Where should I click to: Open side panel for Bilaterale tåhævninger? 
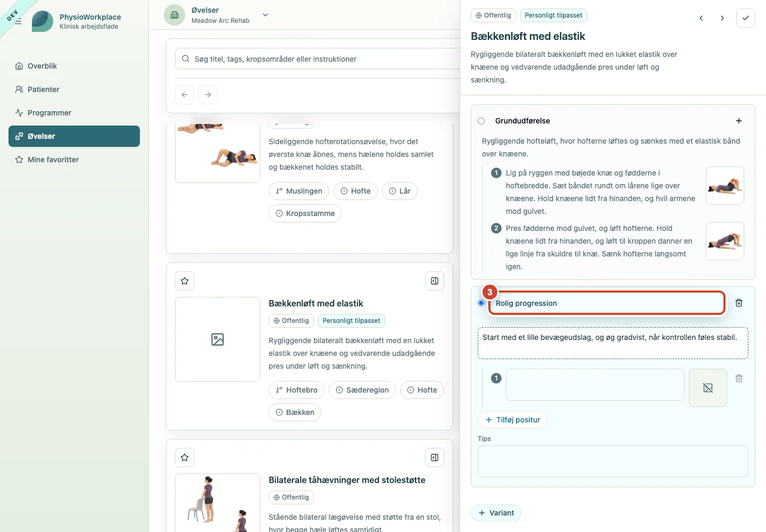point(435,458)
